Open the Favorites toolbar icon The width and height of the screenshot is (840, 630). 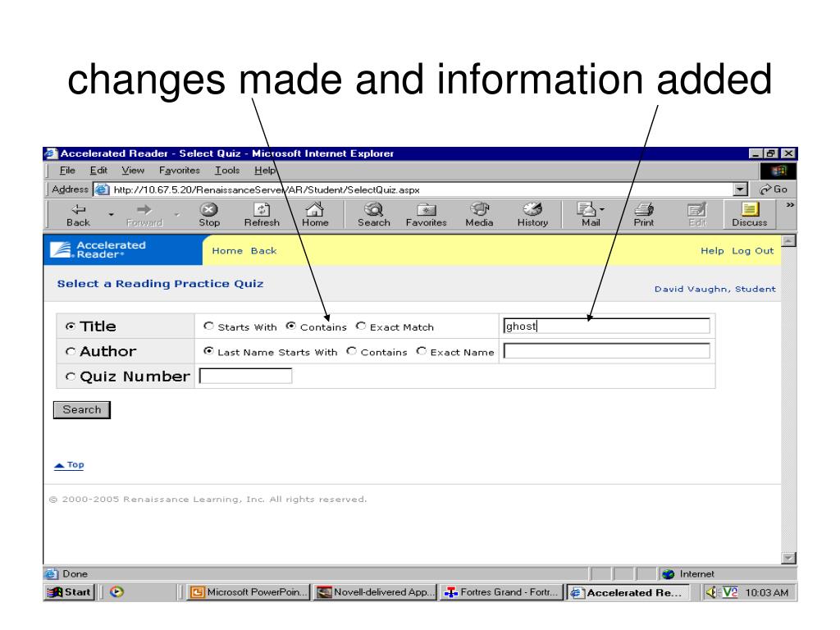(427, 209)
